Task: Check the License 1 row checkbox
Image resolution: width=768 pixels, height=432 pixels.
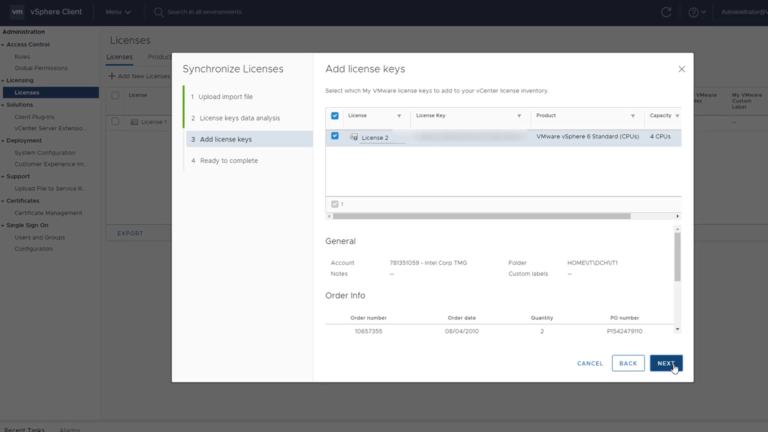Action: pos(115,121)
